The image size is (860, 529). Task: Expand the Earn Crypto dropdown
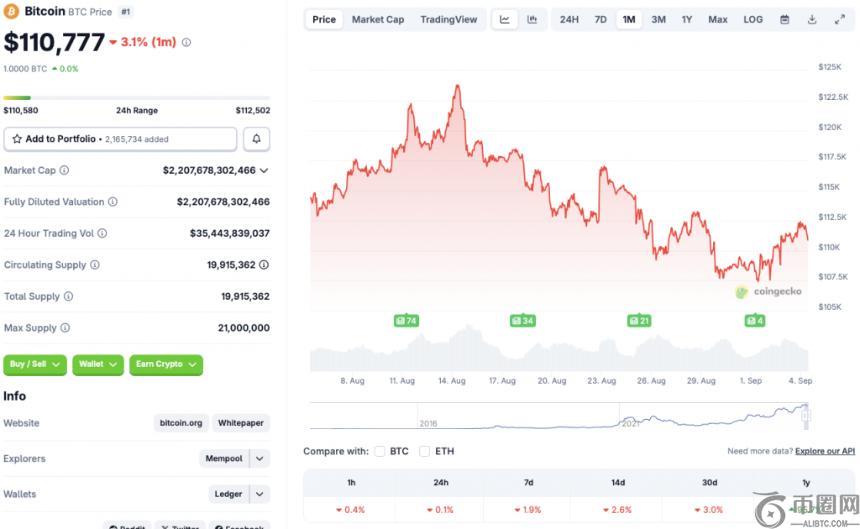(x=166, y=365)
